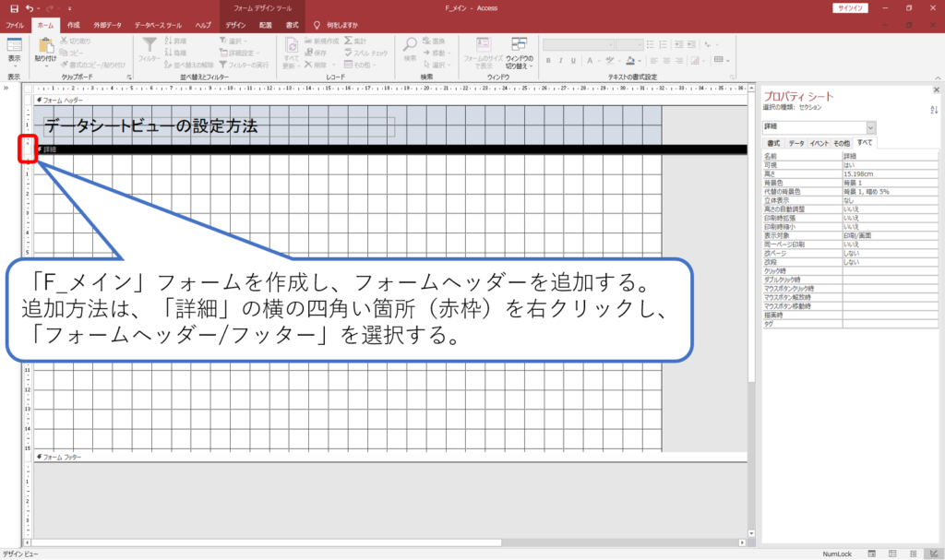Click 並べ替えの解除 remove sort
The image size is (945, 560).
coord(189,65)
